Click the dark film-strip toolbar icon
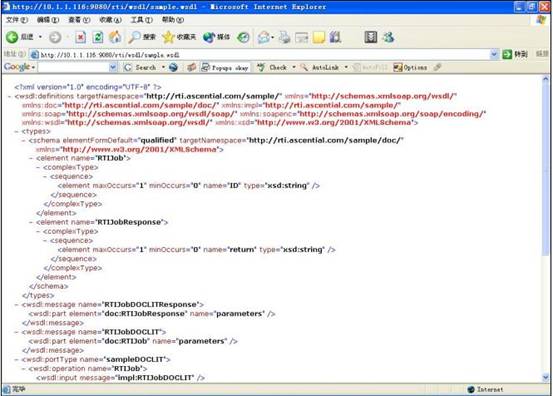 coord(371,37)
